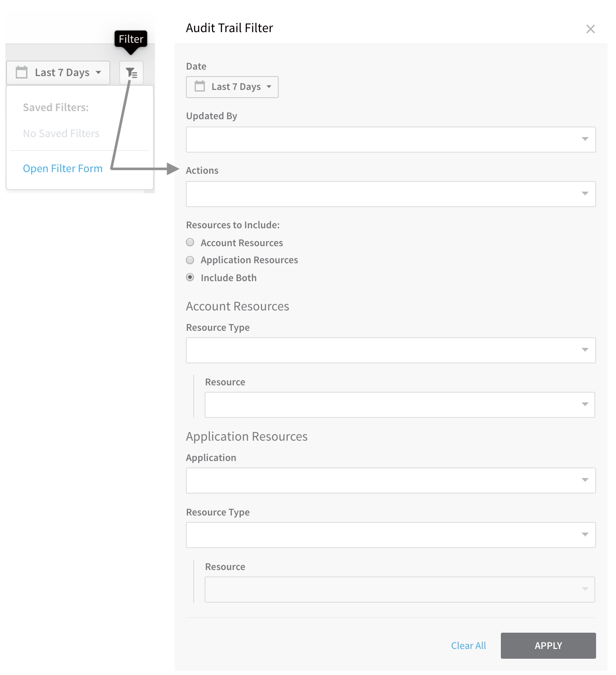Select the Include Both radio option
Screen dimensions: 616x675
[190, 277]
